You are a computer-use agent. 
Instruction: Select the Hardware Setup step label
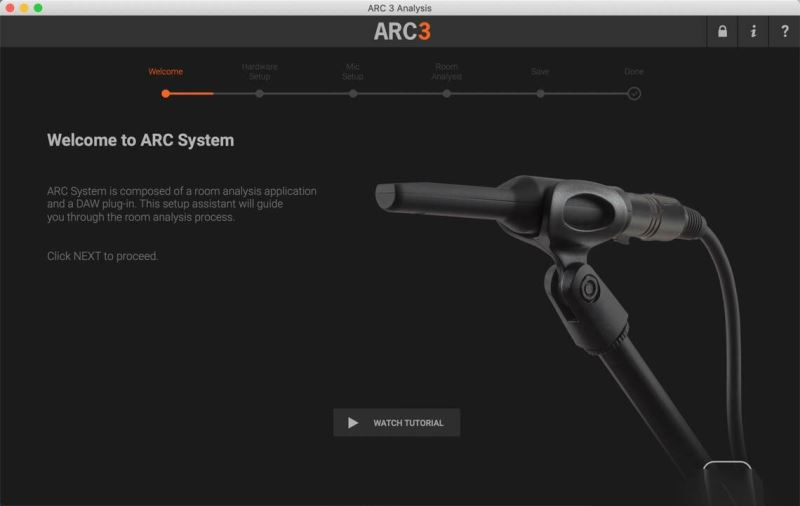pyautogui.click(x=259, y=71)
